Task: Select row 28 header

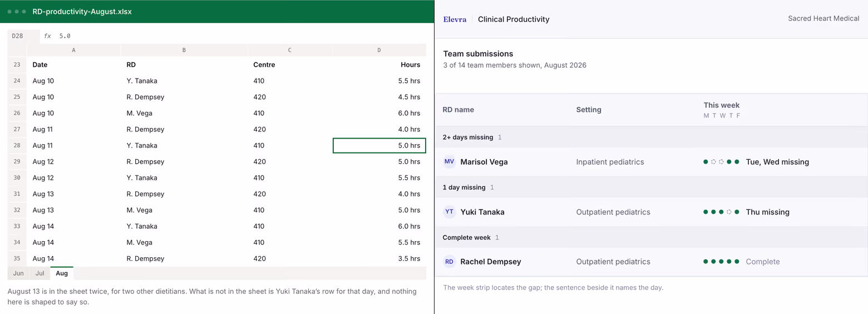Action: coord(17,145)
